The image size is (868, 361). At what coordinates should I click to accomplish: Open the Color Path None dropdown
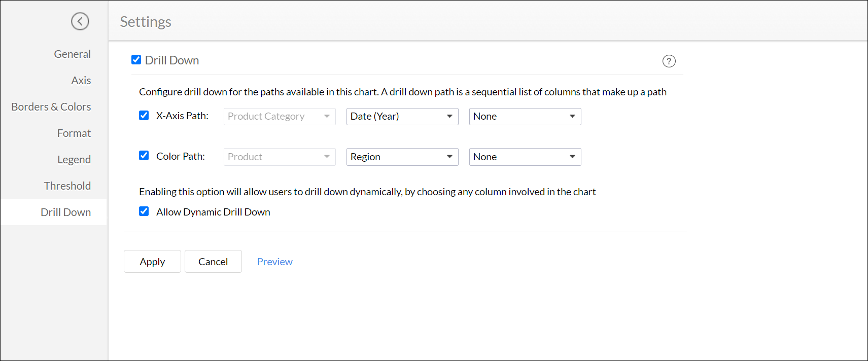(525, 157)
